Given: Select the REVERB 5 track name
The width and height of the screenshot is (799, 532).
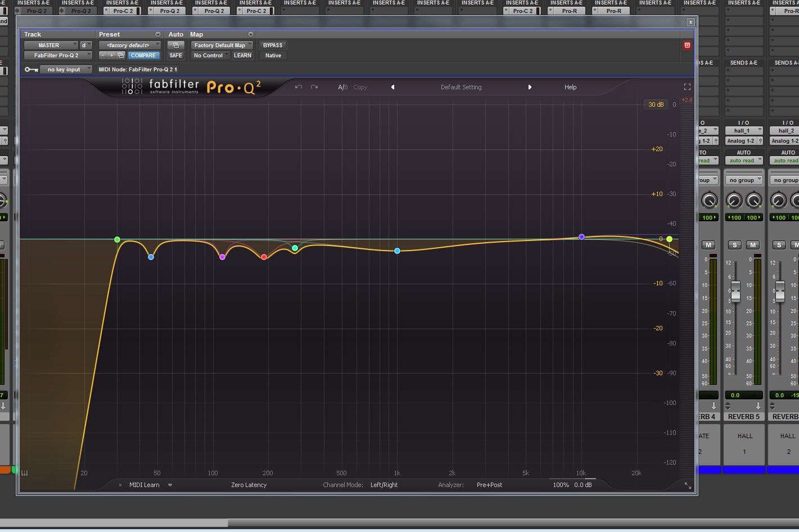Looking at the screenshot, I should coord(744,417).
